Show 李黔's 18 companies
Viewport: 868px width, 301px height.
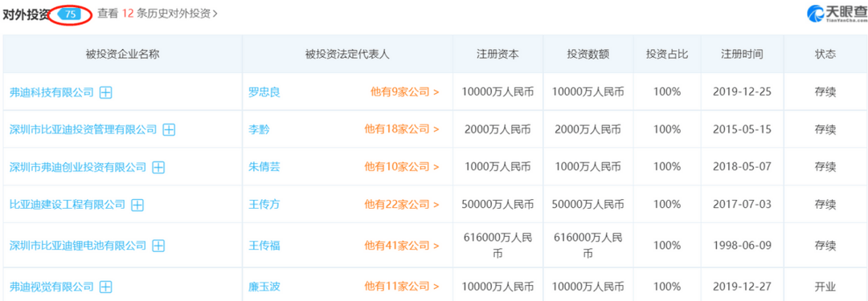pyautogui.click(x=401, y=129)
